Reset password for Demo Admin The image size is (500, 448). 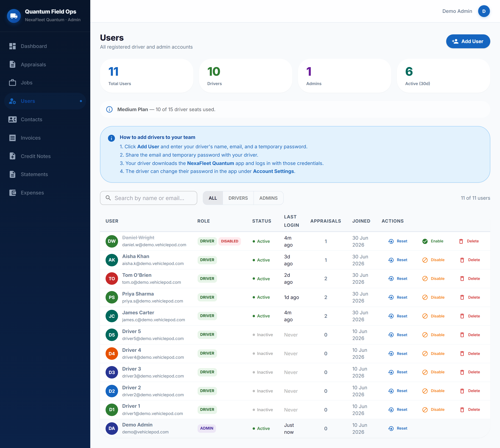[x=398, y=428]
